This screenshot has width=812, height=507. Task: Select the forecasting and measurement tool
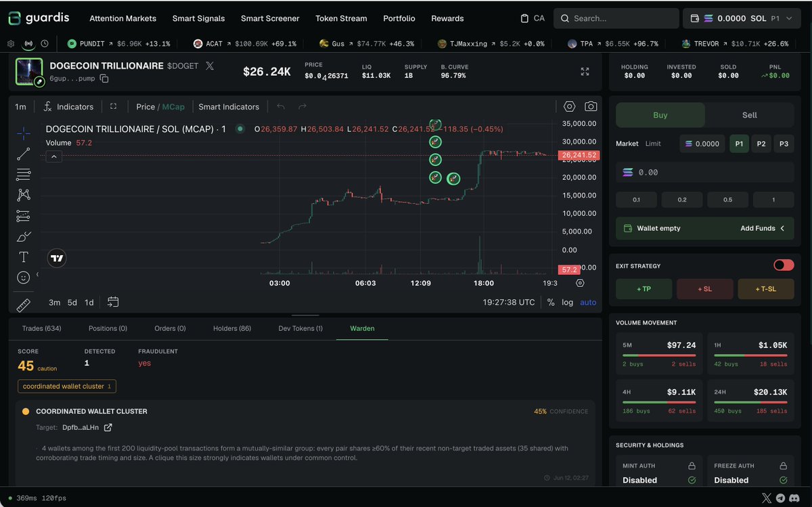(x=24, y=216)
